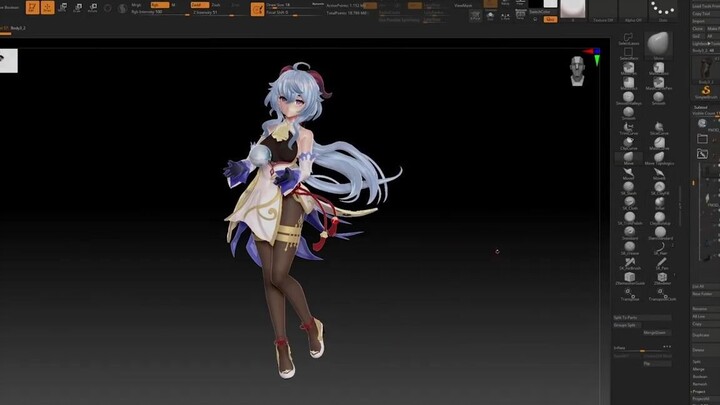The width and height of the screenshot is (720, 405).
Task: Open the Alpha Off selector
Action: [x=633, y=11]
